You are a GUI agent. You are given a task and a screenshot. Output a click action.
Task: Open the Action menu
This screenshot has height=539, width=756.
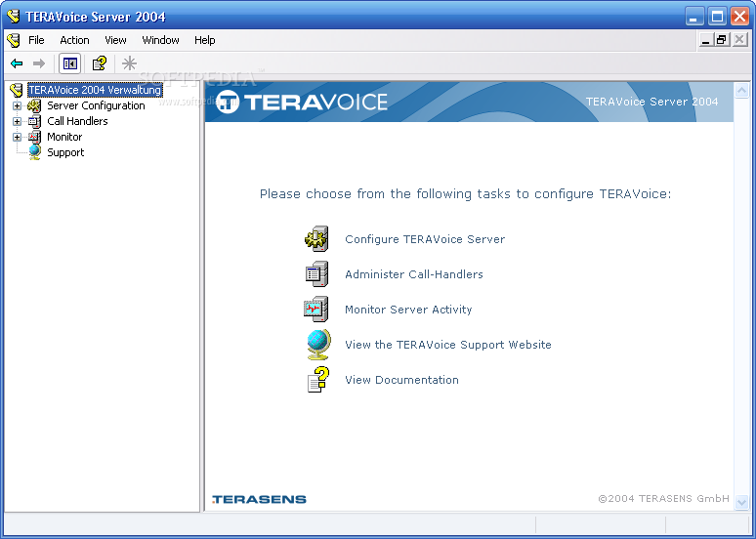click(x=74, y=40)
